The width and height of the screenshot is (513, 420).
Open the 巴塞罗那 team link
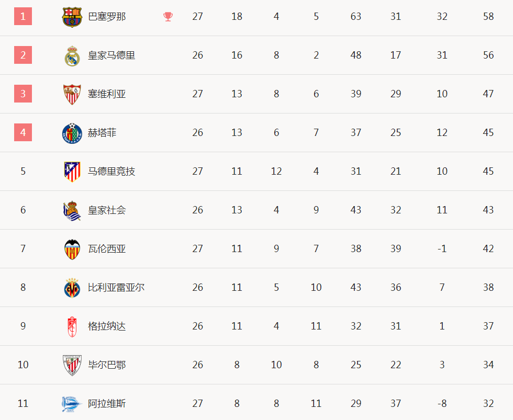107,17
